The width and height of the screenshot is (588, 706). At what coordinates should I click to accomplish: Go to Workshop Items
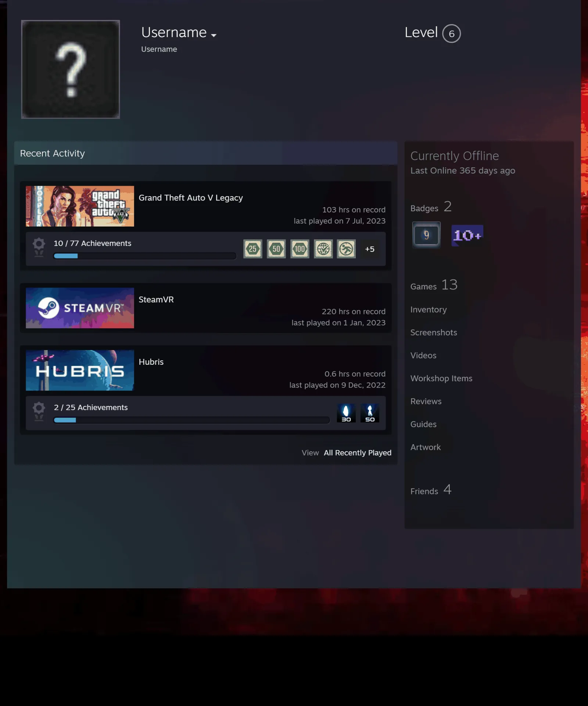coord(441,378)
